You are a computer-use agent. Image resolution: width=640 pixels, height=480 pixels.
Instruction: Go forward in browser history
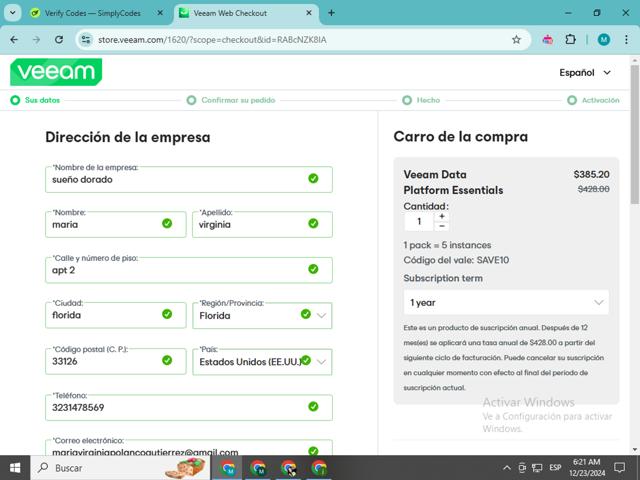(x=36, y=40)
